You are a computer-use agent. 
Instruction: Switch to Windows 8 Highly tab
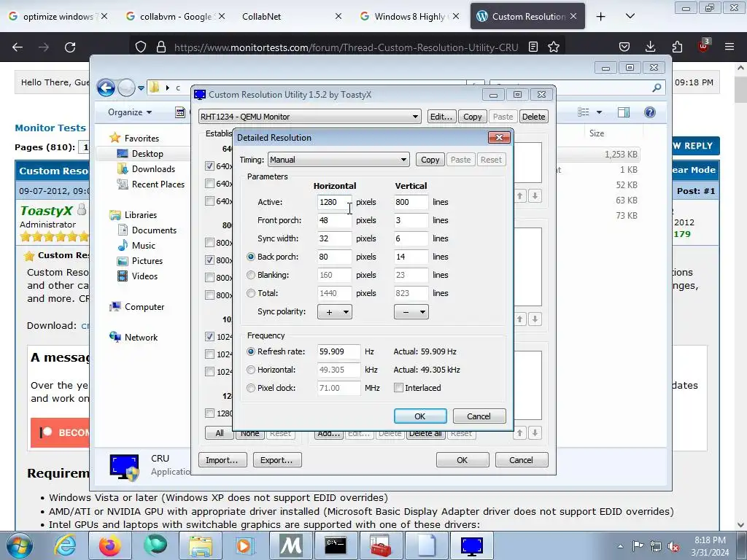pyautogui.click(x=410, y=17)
